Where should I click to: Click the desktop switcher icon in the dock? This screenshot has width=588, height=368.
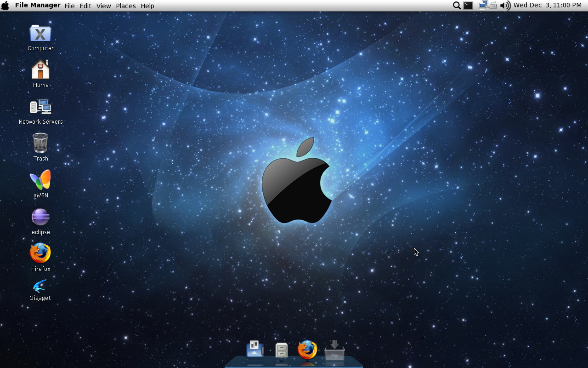[x=254, y=349]
